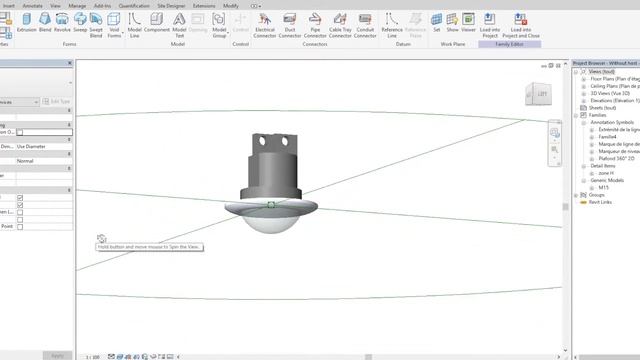Image resolution: width=640 pixels, height=360 pixels.
Task: Add a Pipe Connector
Action: point(315,25)
